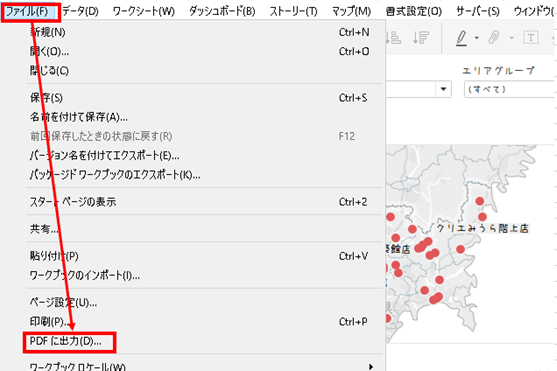
Task: Expand ワークブック ロケール submenu arrow
Action: [x=371, y=366]
